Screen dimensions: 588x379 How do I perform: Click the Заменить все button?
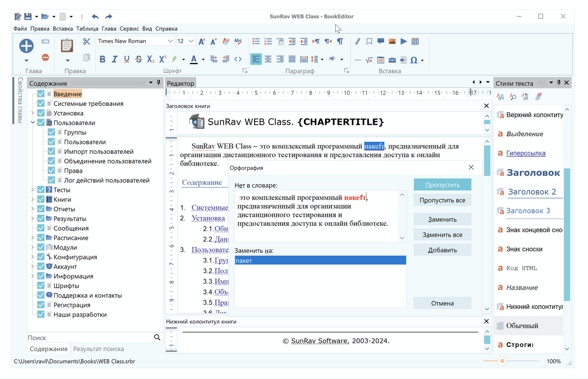click(442, 235)
